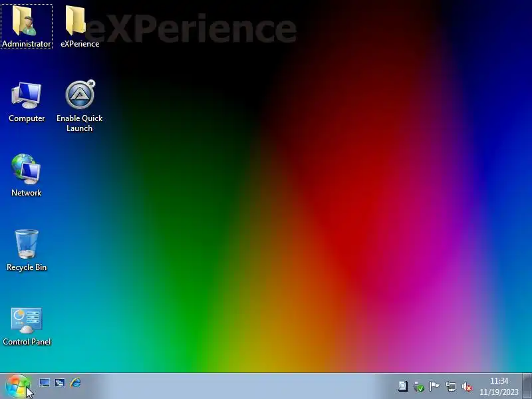Screen dimensions: 532x399
Task: Click the muted volume speaker icon
Action: (467, 386)
